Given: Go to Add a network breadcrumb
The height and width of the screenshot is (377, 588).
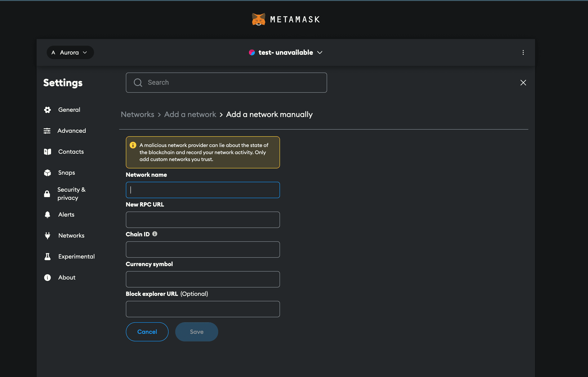Looking at the screenshot, I should (x=190, y=114).
